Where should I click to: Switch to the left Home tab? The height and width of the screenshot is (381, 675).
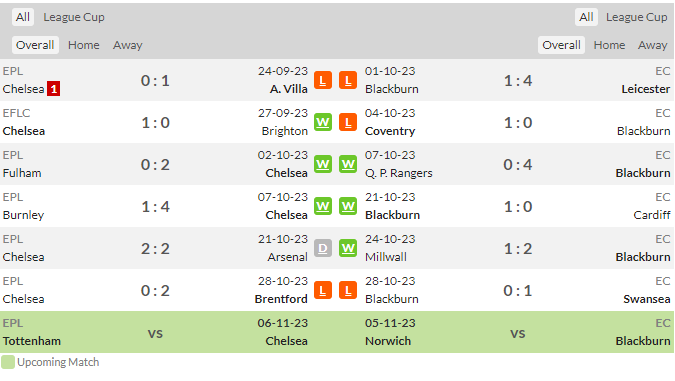pyautogui.click(x=84, y=45)
